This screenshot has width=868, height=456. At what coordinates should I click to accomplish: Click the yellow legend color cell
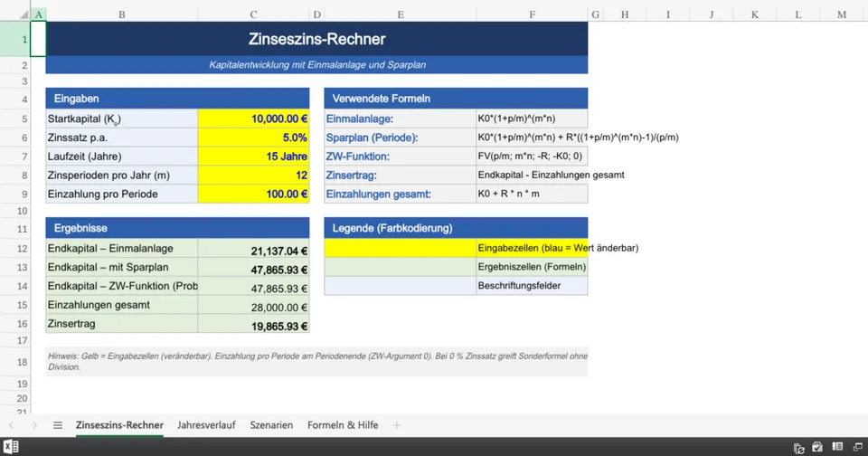point(401,248)
